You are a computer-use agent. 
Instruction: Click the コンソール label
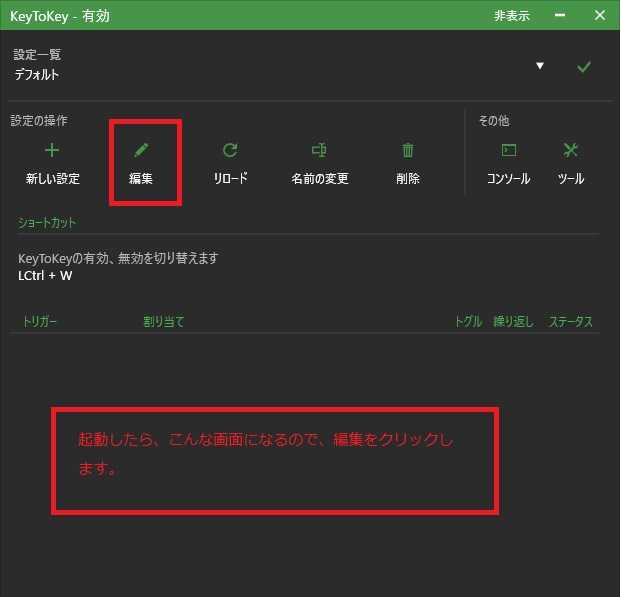pos(509,179)
